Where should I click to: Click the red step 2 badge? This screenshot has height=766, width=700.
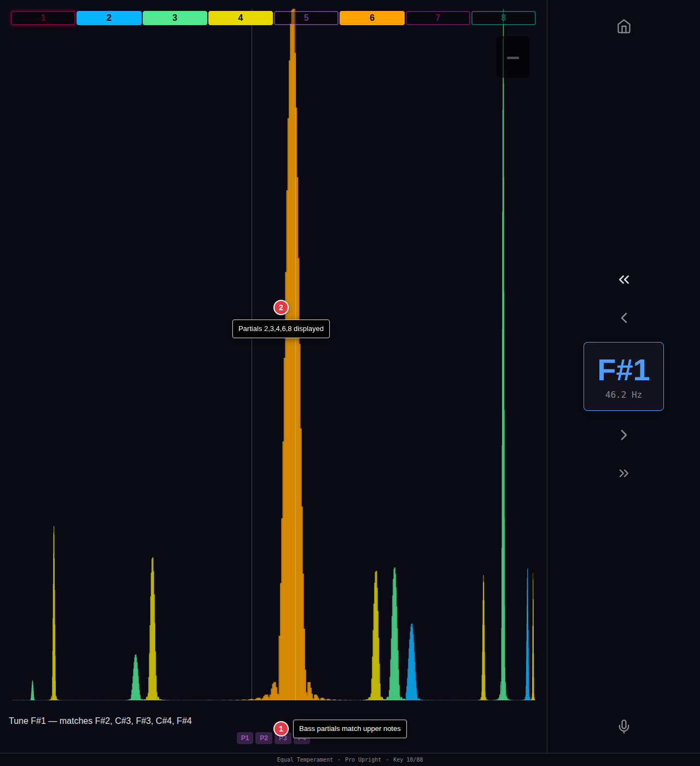(281, 307)
